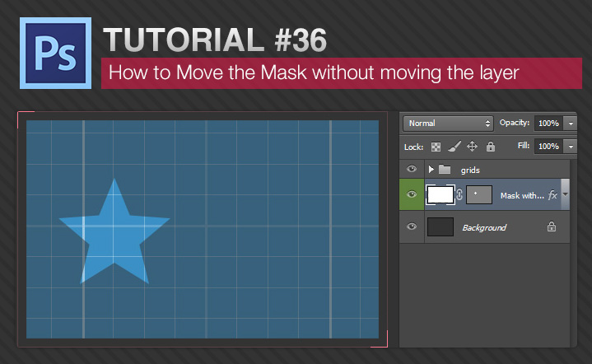
Task: Open the Fill slider dropdown arrow
Action: (x=571, y=147)
